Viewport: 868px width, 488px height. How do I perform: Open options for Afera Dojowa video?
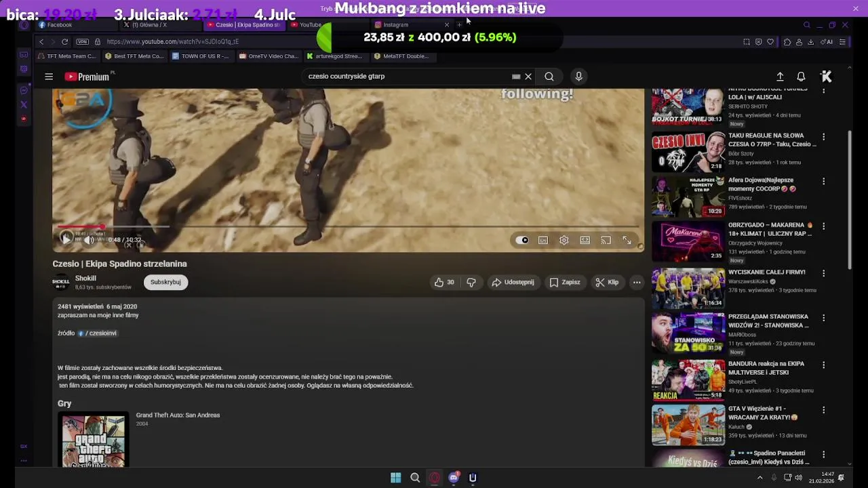coord(823,182)
